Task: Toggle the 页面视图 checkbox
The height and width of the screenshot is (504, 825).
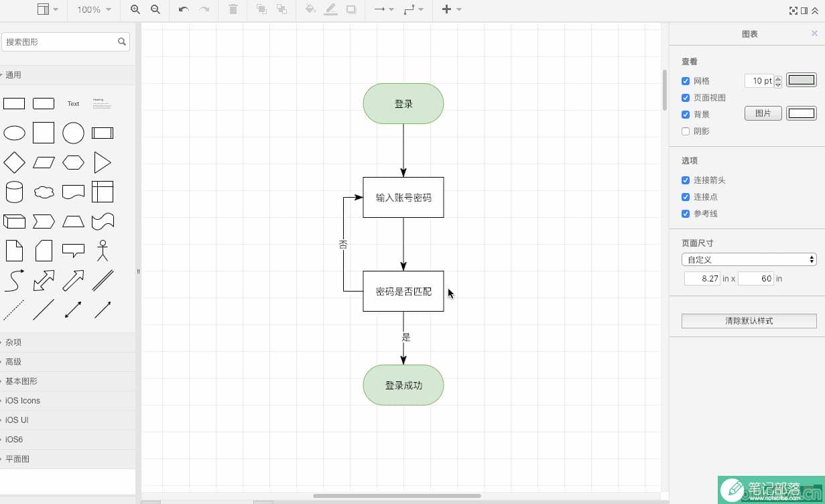Action: click(686, 98)
